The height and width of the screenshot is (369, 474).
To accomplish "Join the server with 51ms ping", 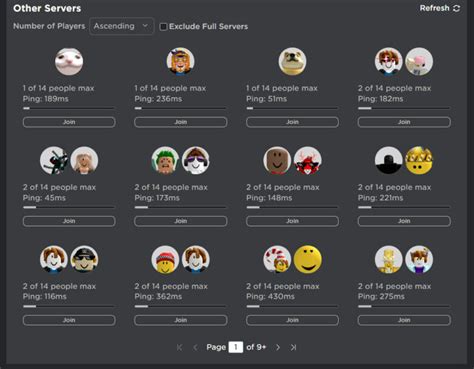I will pos(292,122).
